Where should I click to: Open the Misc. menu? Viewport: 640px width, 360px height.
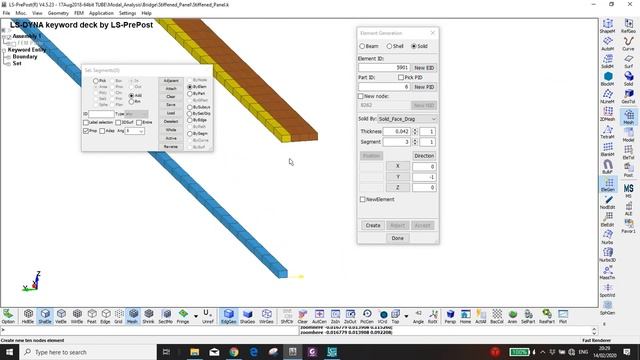[x=21, y=13]
